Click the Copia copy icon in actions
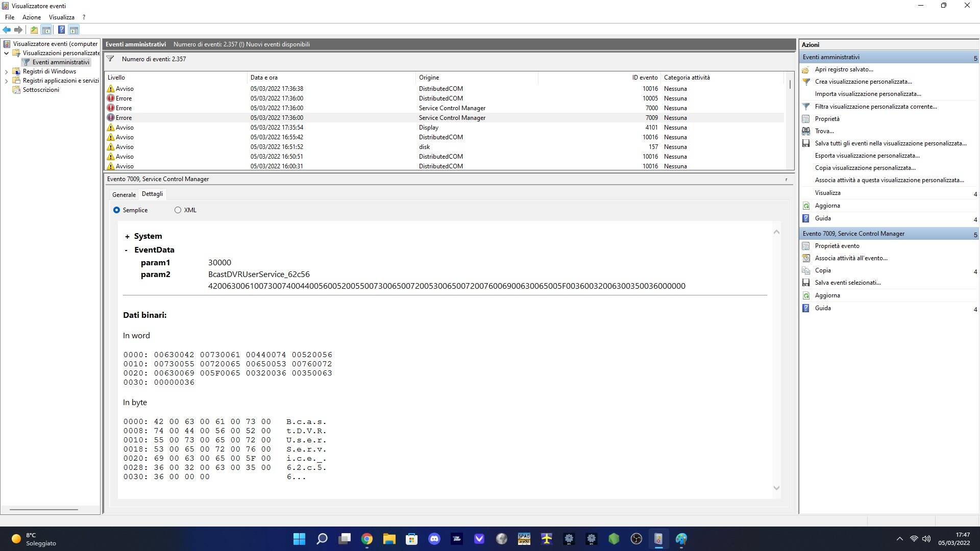 pos(806,270)
